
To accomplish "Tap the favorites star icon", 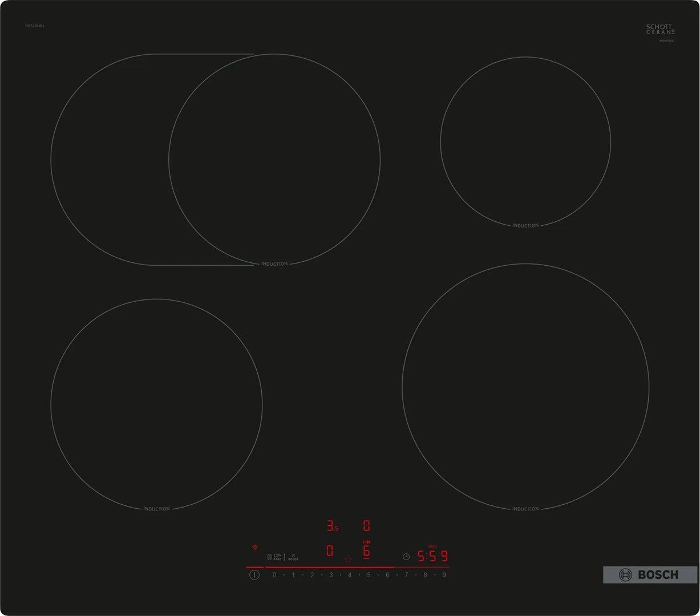I will point(348,559).
